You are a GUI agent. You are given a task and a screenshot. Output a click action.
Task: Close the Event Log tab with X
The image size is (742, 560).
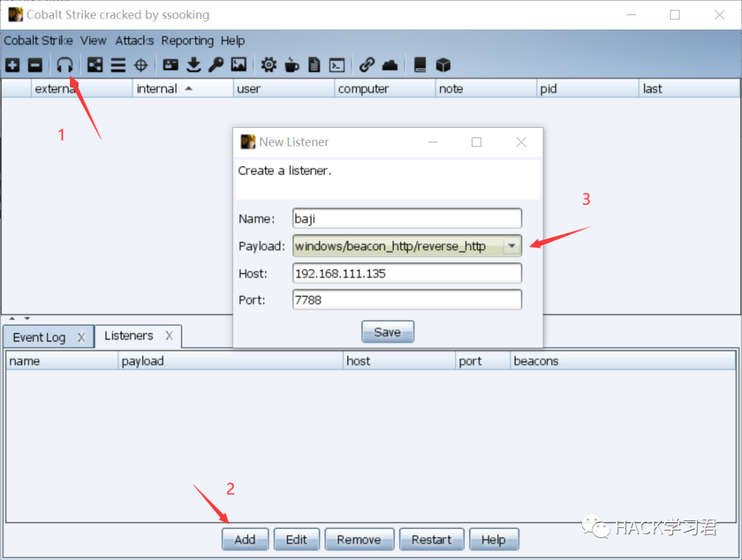[x=81, y=337]
